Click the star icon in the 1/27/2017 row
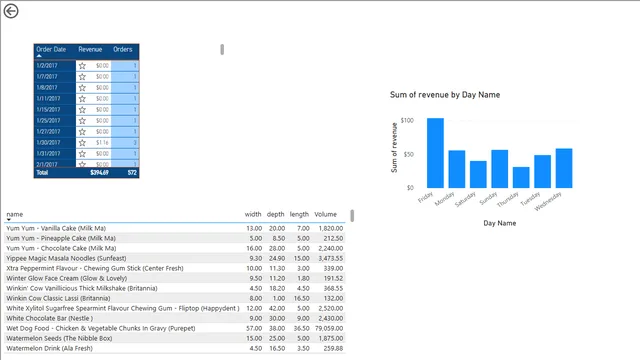The image size is (640, 360). click(82, 132)
